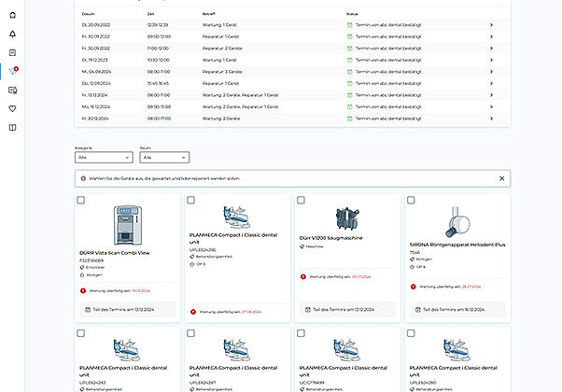
Task: Expand the Fr, 30.09.2022 09:00-12:00 appointment chevron
Action: point(491,36)
